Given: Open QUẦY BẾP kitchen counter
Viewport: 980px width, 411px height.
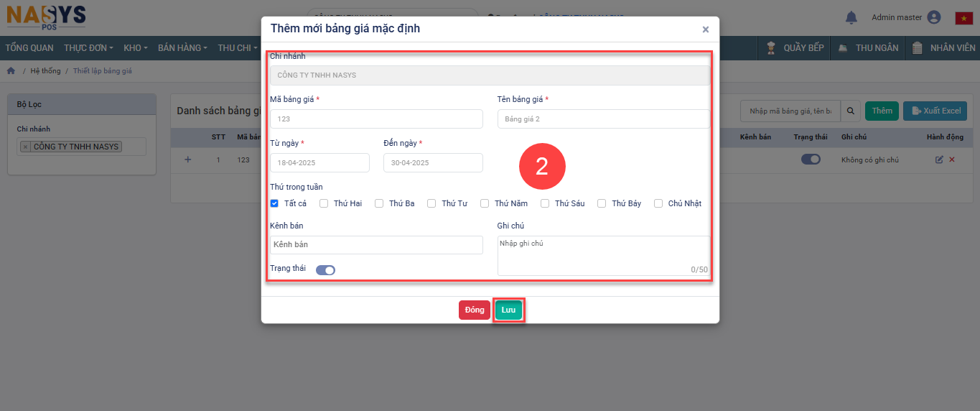Looking at the screenshot, I should pyautogui.click(x=796, y=48).
